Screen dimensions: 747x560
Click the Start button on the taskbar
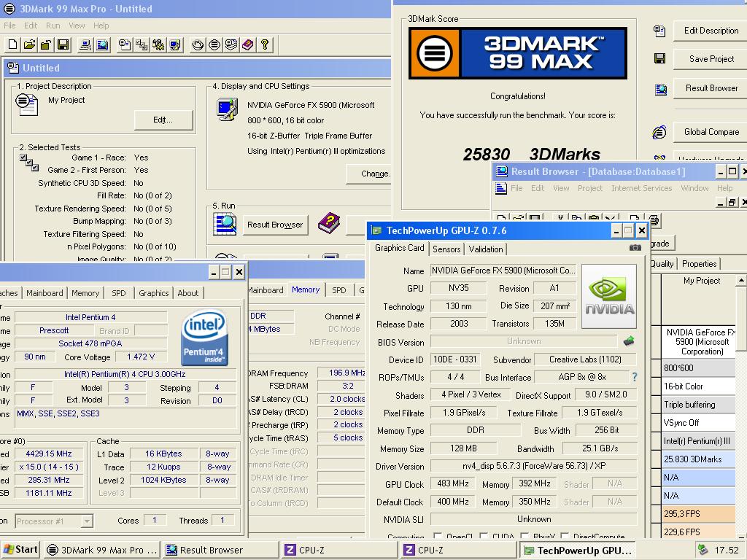(20, 550)
